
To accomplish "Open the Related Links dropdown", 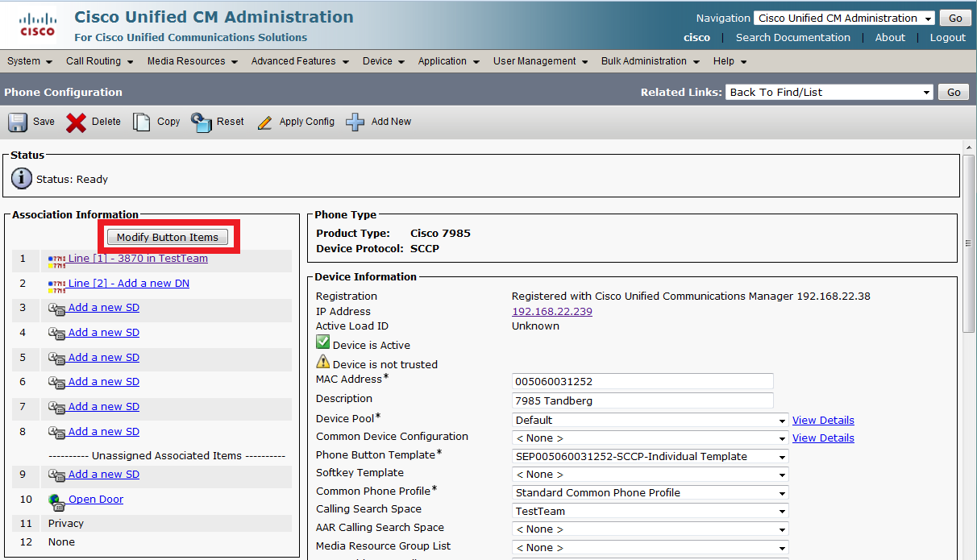I will [829, 92].
